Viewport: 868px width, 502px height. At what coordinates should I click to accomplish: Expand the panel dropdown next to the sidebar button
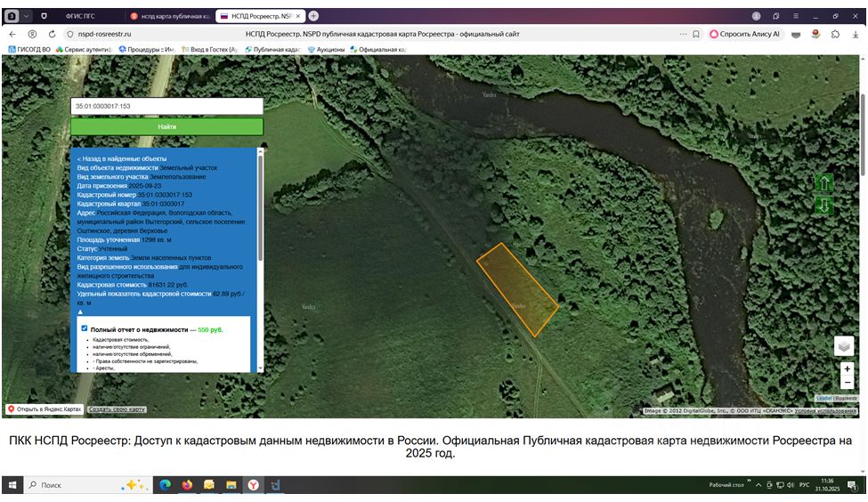(26, 16)
